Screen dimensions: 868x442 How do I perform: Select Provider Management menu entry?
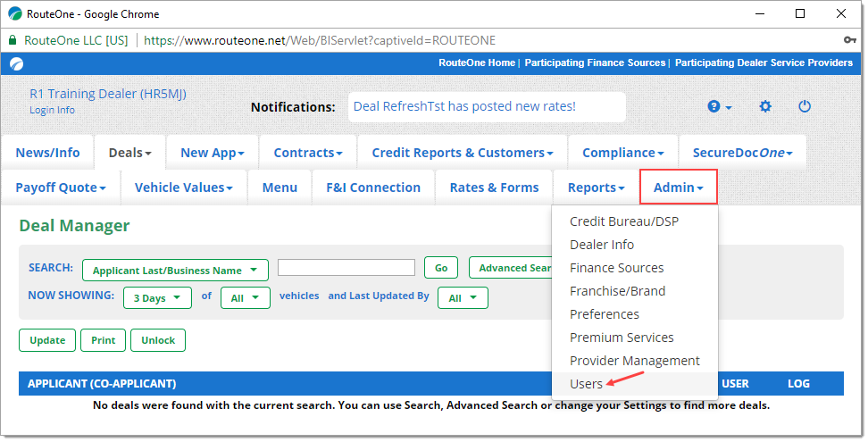[635, 361]
